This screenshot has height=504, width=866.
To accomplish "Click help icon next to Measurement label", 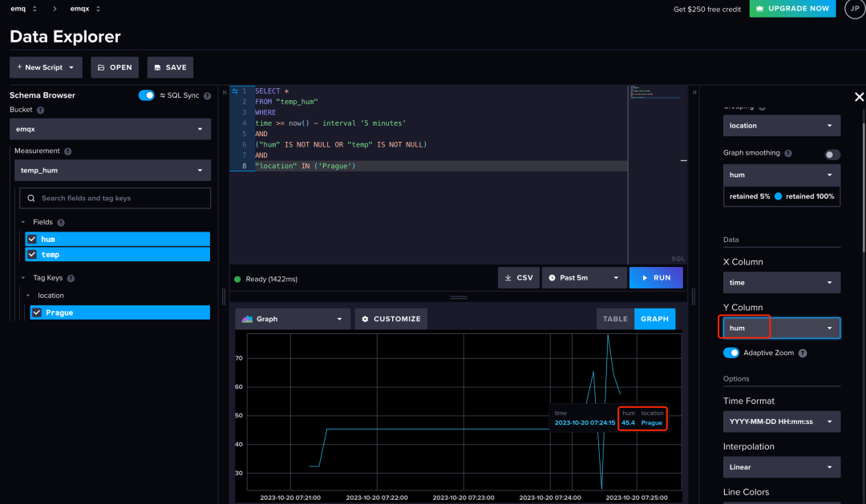I will point(68,151).
